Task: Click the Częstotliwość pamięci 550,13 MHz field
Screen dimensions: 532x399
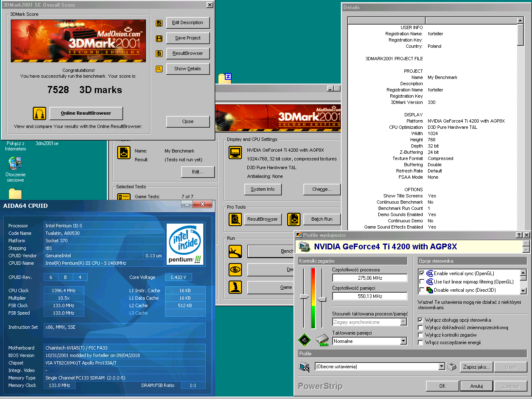Action: tap(370, 296)
